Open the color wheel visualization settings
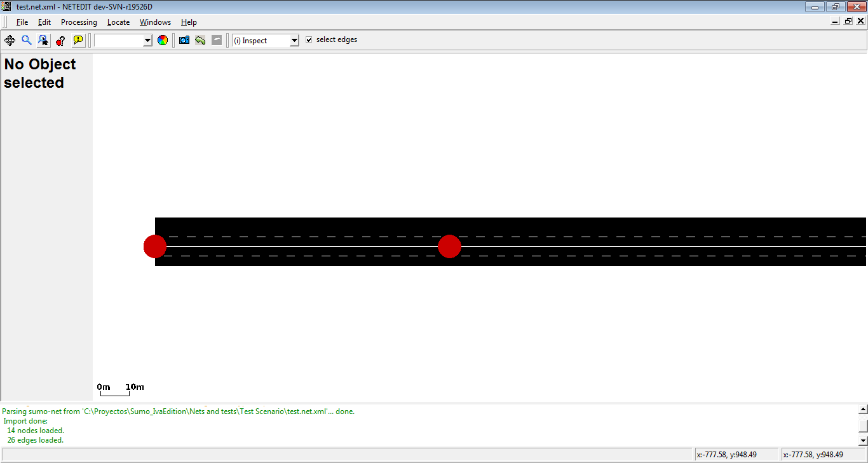Image resolution: width=868 pixels, height=463 pixels. pos(163,40)
